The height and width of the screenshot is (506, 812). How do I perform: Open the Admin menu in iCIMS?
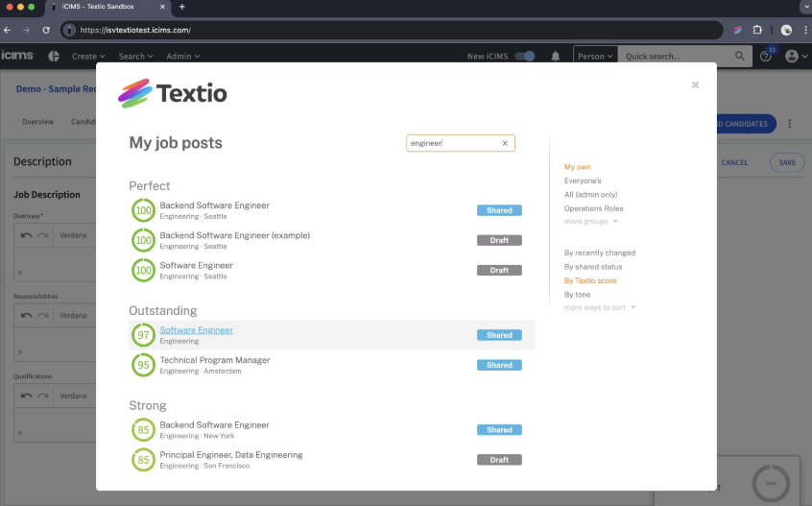[182, 57]
